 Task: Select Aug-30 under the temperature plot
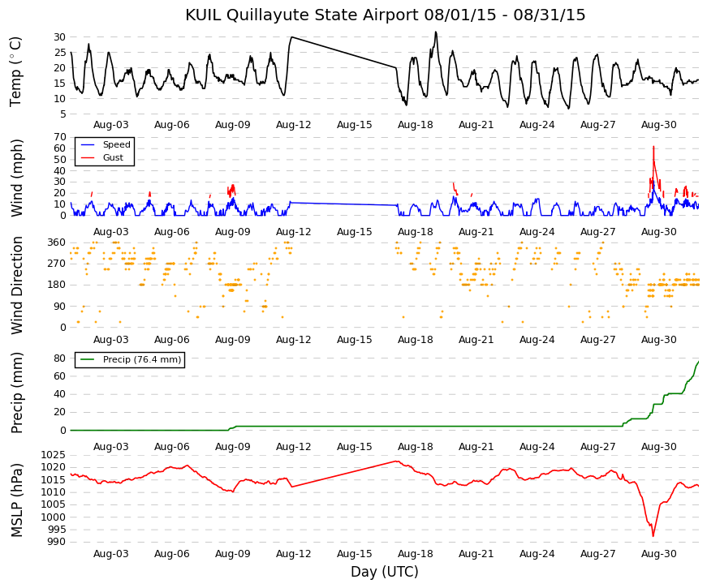coord(659,125)
